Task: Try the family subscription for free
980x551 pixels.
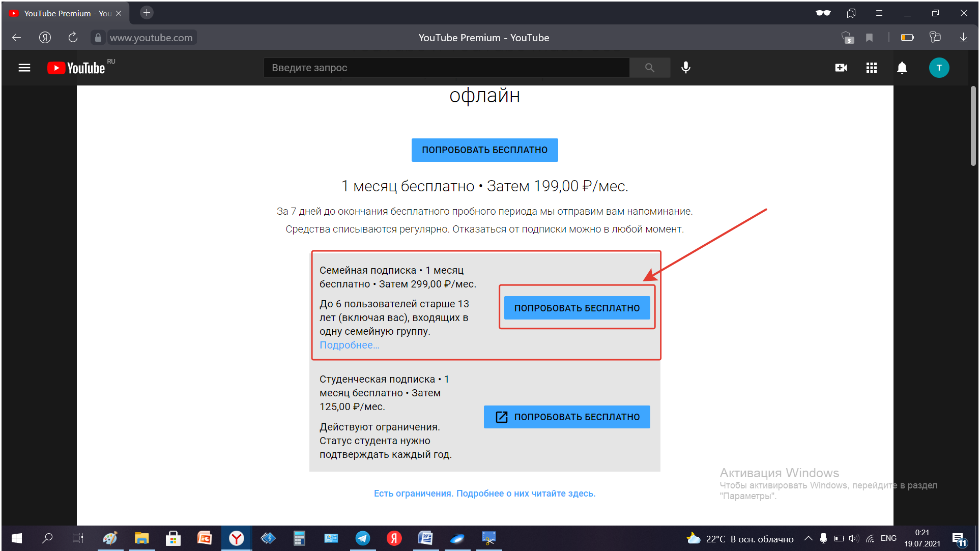Action: tap(577, 308)
